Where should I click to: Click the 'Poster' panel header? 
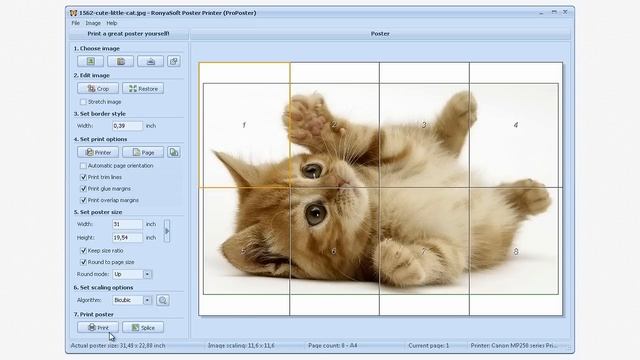(380, 34)
